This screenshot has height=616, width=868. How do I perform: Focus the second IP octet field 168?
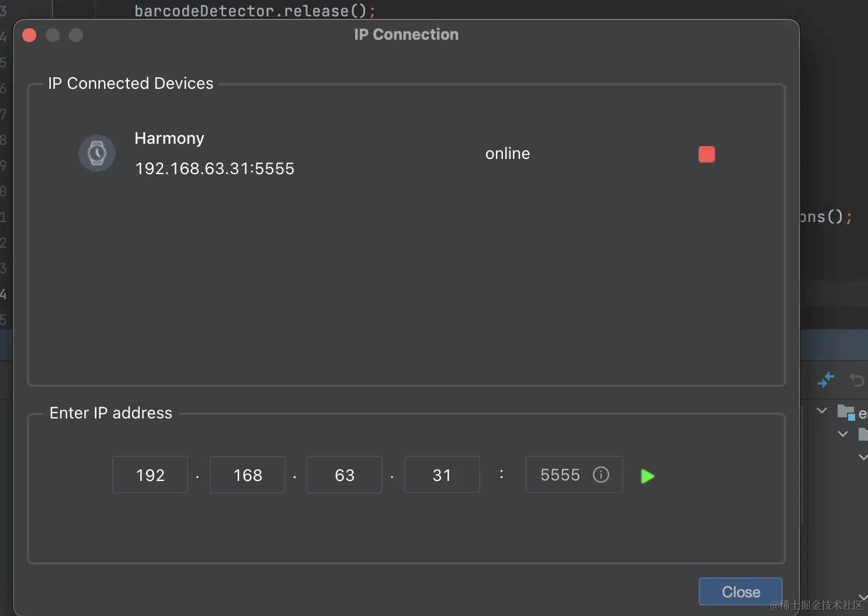click(x=248, y=475)
